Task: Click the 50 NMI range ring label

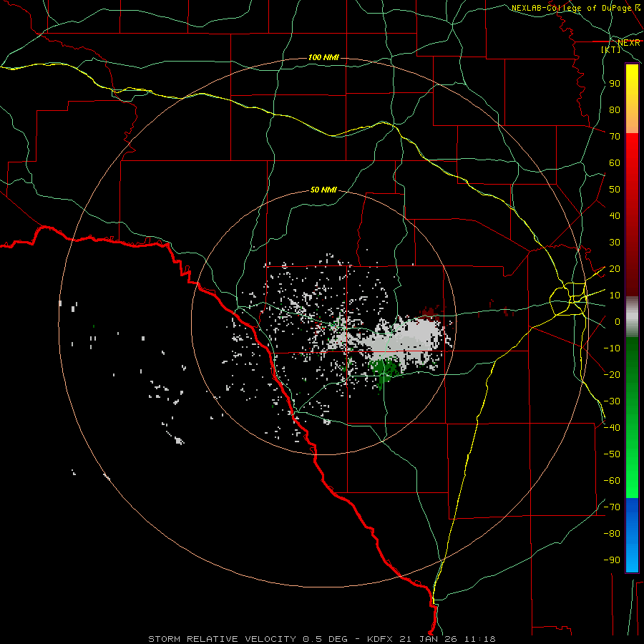Action: click(x=323, y=190)
